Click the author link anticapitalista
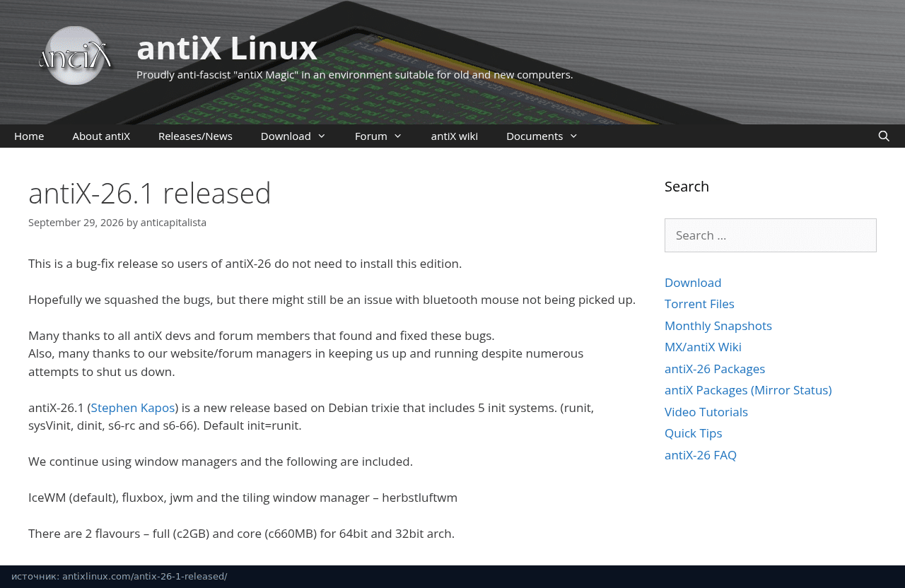Image resolution: width=905 pixels, height=588 pixels. click(x=173, y=223)
